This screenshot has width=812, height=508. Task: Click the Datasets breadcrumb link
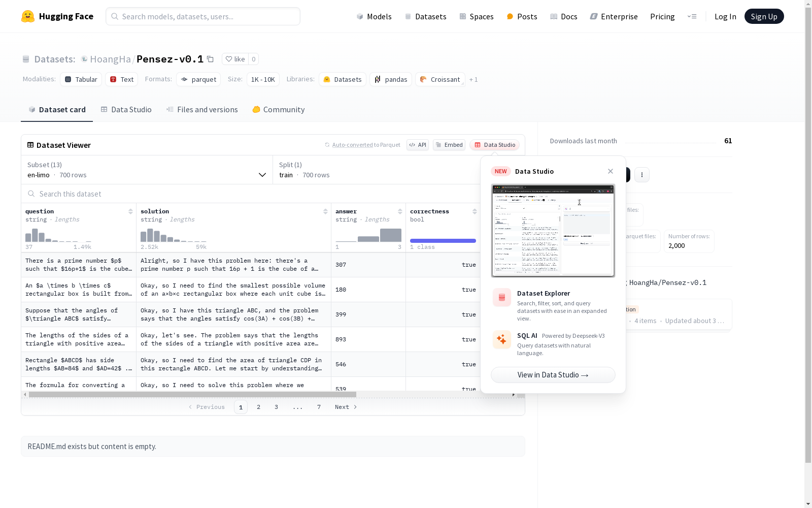pyautogui.click(x=54, y=59)
